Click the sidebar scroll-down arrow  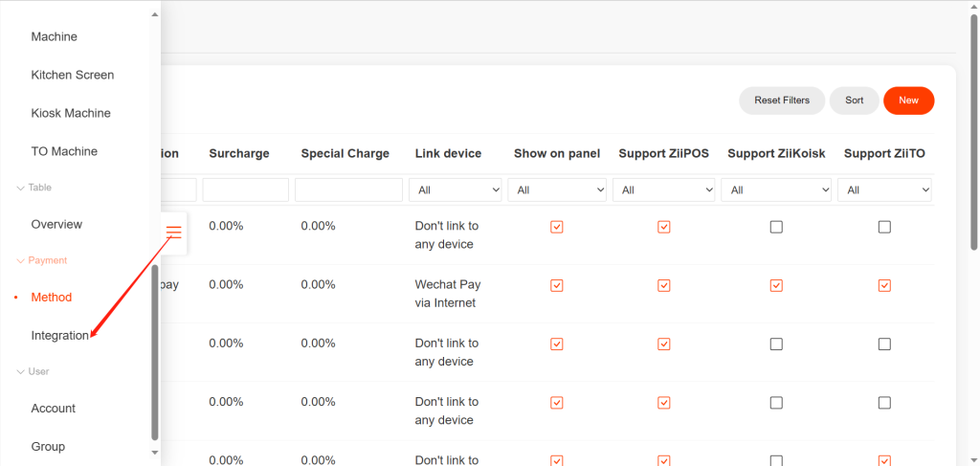tap(155, 451)
